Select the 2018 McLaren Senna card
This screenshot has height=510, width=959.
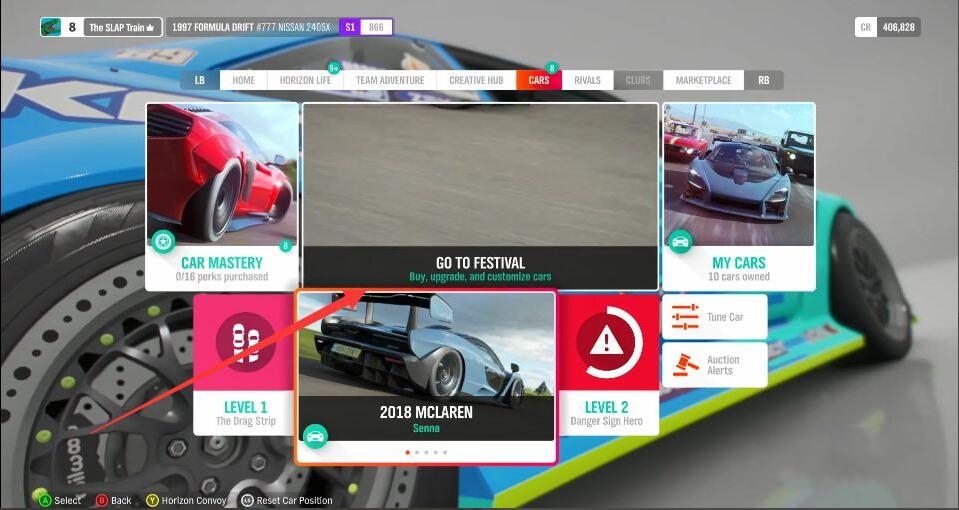[426, 377]
